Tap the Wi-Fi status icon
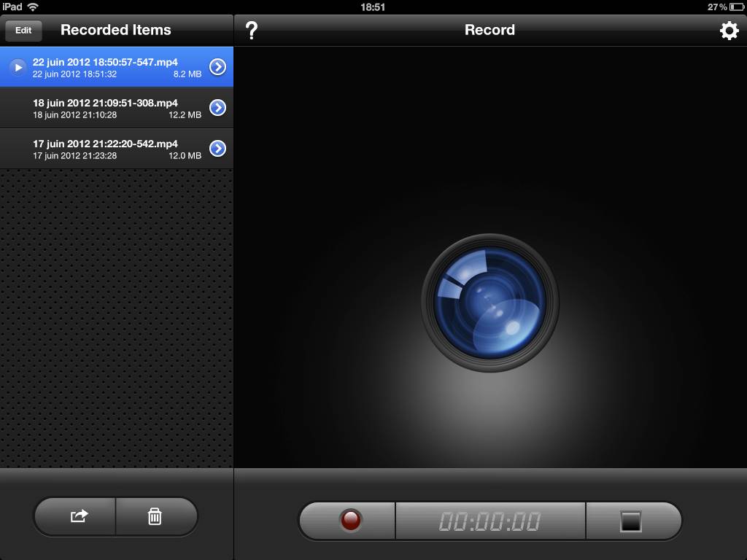The width and height of the screenshot is (747, 560). (33, 7)
